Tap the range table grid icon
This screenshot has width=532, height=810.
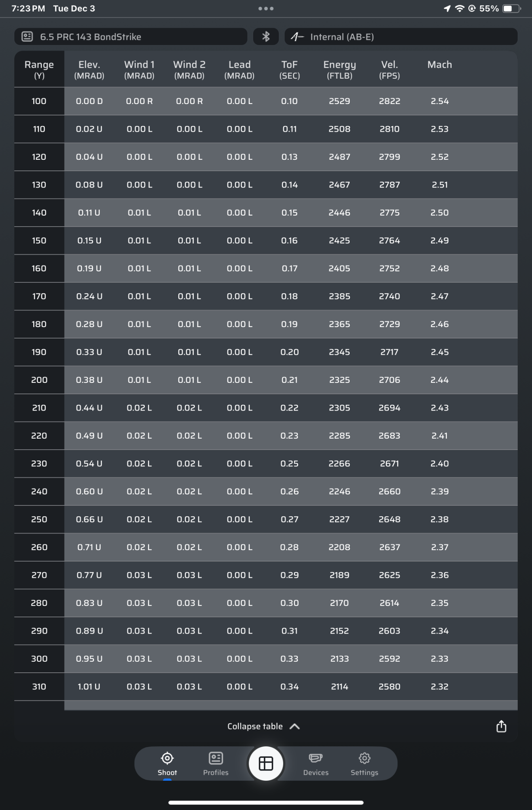pyautogui.click(x=266, y=763)
